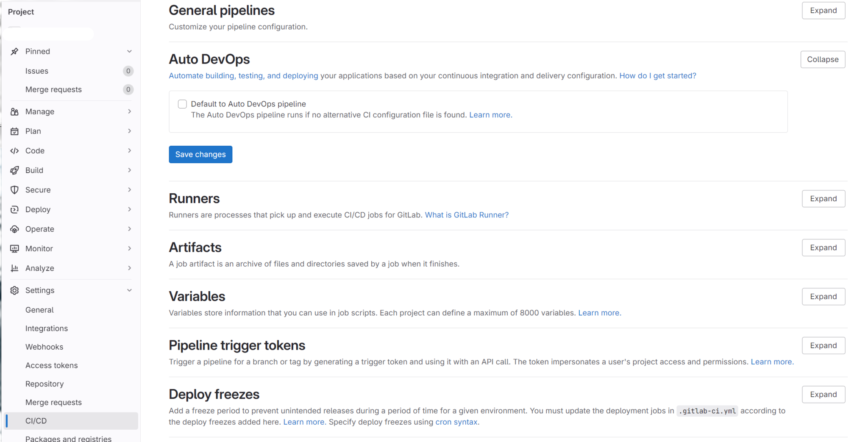Click the Save changes button

(x=200, y=154)
